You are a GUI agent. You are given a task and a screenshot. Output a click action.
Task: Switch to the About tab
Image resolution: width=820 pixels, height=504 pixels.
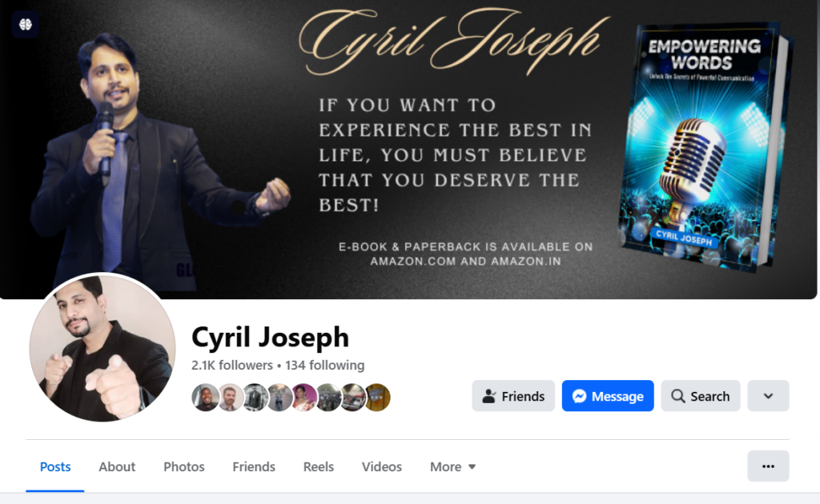click(117, 466)
